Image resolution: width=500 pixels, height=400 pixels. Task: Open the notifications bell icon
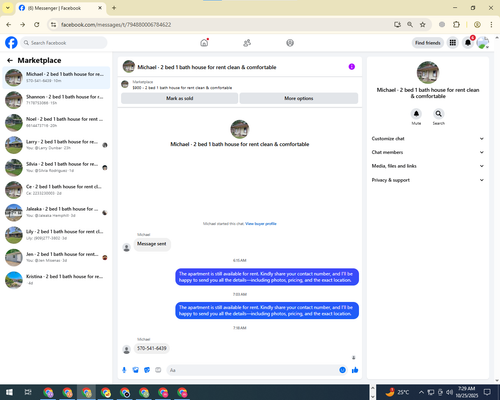pyautogui.click(x=468, y=43)
